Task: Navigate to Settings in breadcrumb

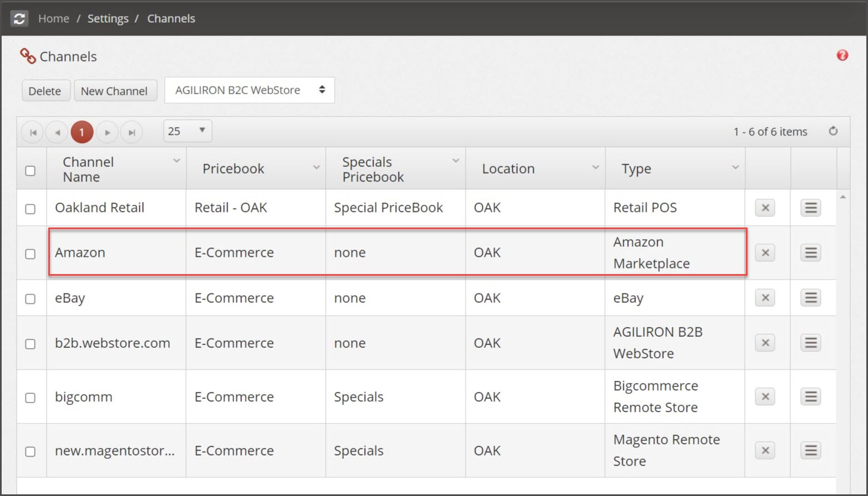Action: tap(108, 18)
